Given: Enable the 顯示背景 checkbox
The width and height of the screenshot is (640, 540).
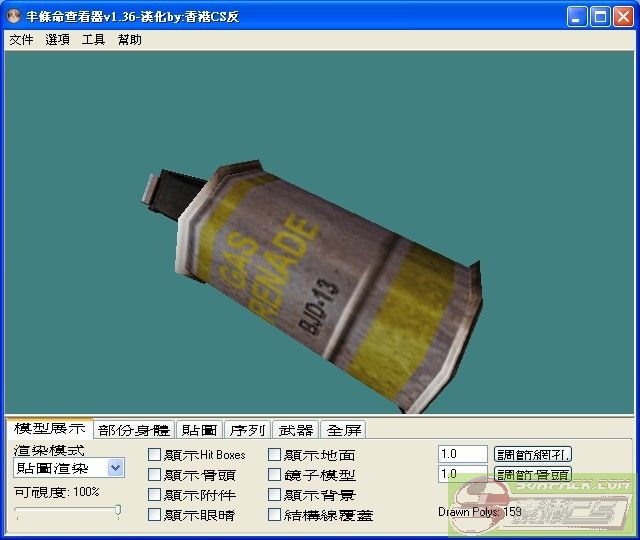Looking at the screenshot, I should click(x=274, y=495).
